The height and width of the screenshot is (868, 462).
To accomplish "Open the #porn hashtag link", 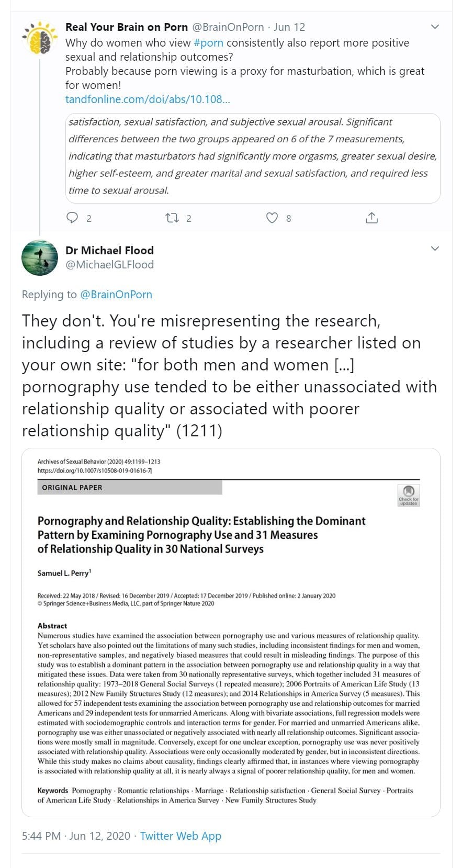I will coord(208,43).
